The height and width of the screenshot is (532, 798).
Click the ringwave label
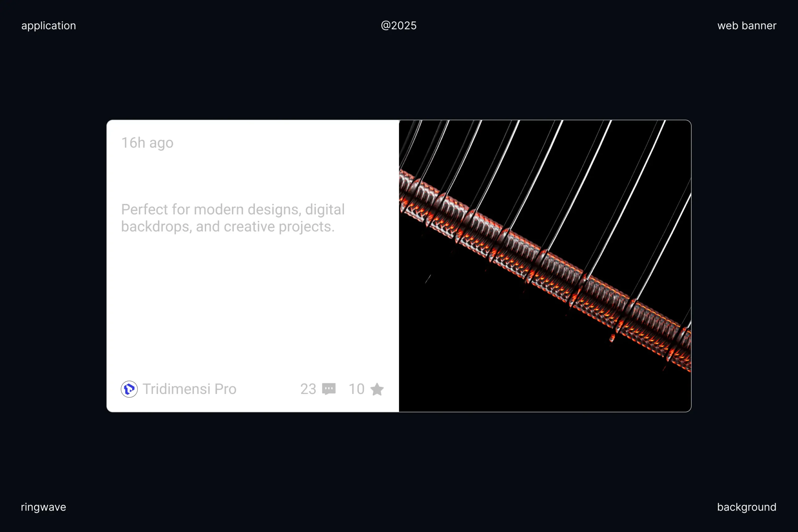(43, 507)
